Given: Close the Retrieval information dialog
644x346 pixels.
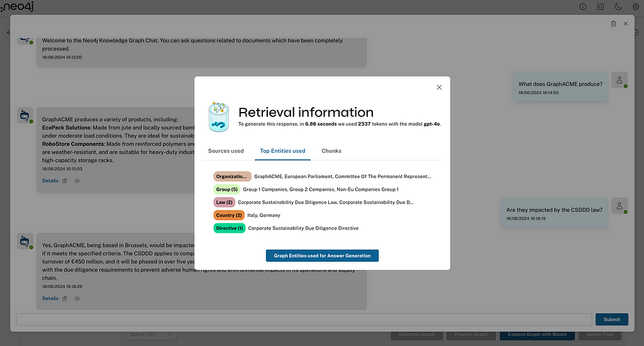Looking at the screenshot, I should pyautogui.click(x=439, y=87).
